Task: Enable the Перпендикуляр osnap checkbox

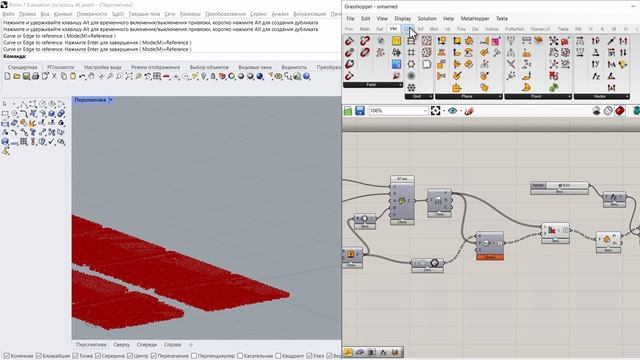Action: coord(194,356)
